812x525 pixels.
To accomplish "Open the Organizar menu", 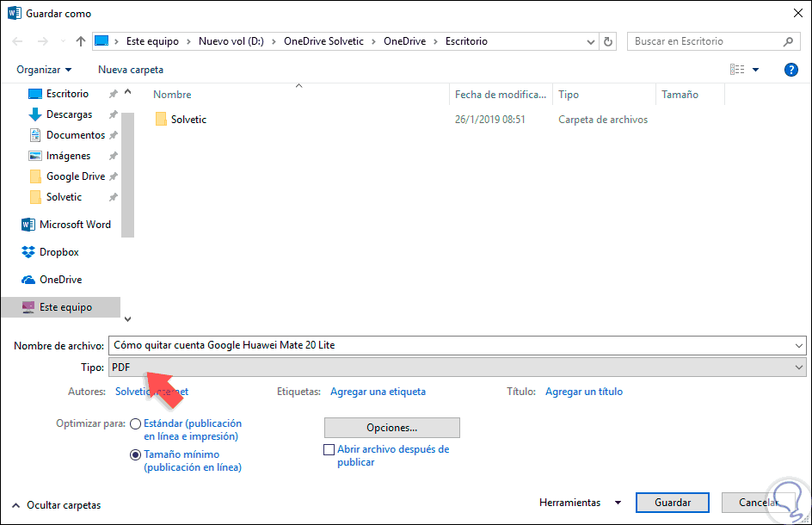I will click(x=44, y=70).
